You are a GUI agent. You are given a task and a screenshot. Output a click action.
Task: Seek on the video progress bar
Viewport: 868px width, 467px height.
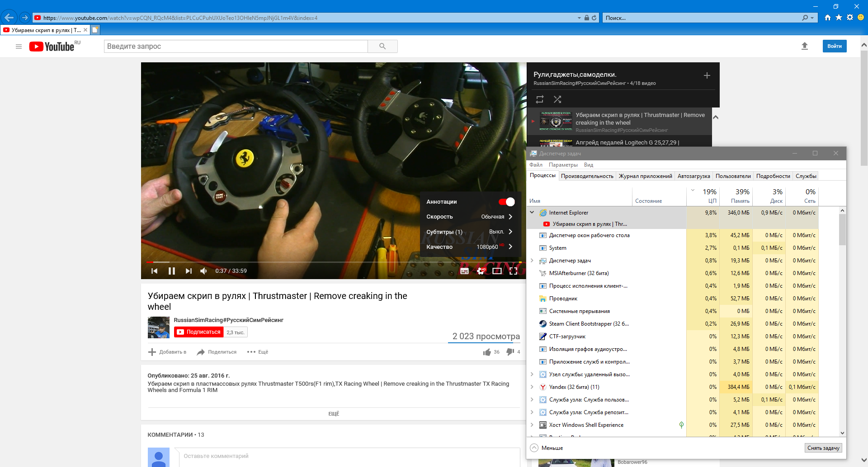coord(334,262)
